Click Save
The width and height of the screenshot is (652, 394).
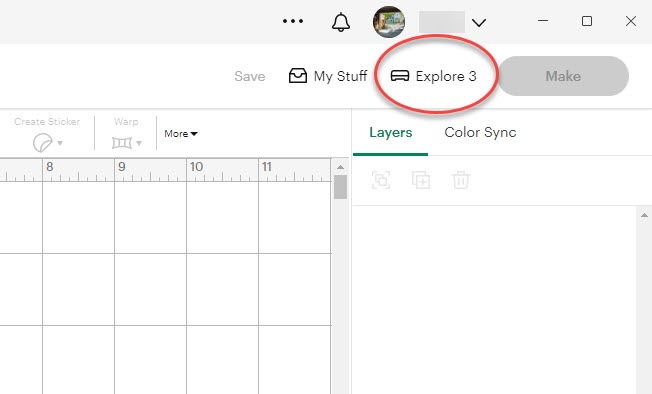click(x=249, y=76)
